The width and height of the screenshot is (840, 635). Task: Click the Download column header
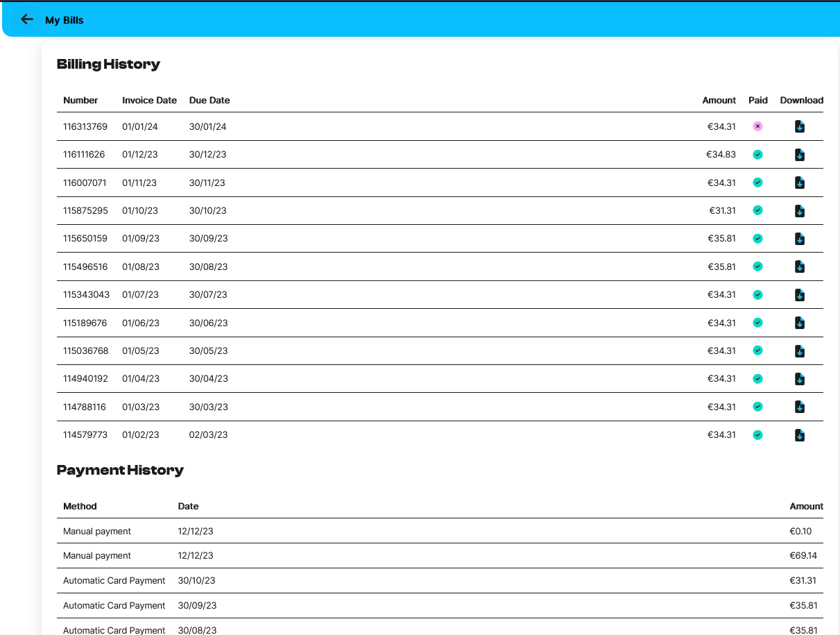click(801, 100)
